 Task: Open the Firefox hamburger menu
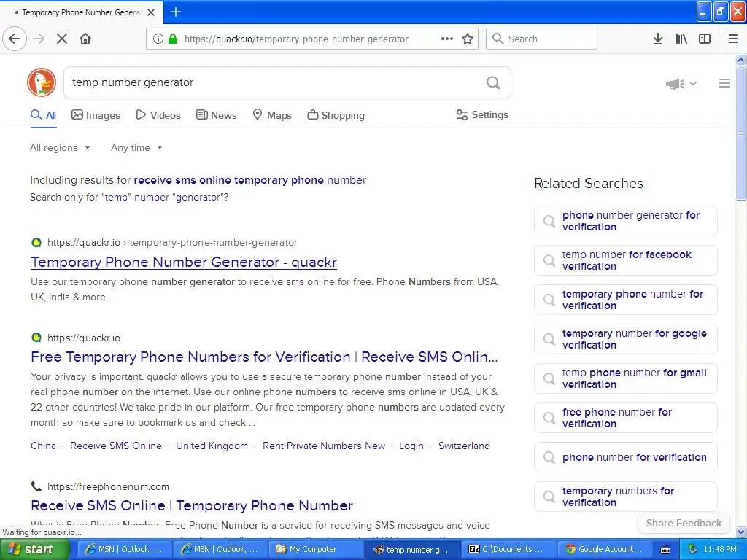pos(733,39)
